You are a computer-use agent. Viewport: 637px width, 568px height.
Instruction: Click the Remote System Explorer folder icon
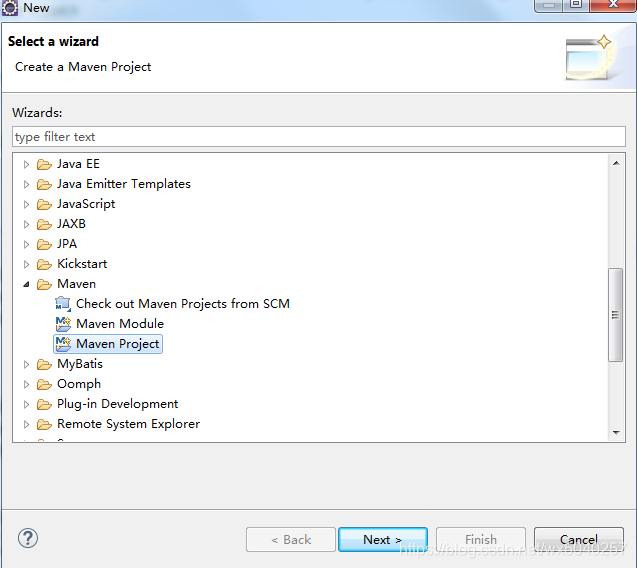pyautogui.click(x=44, y=424)
